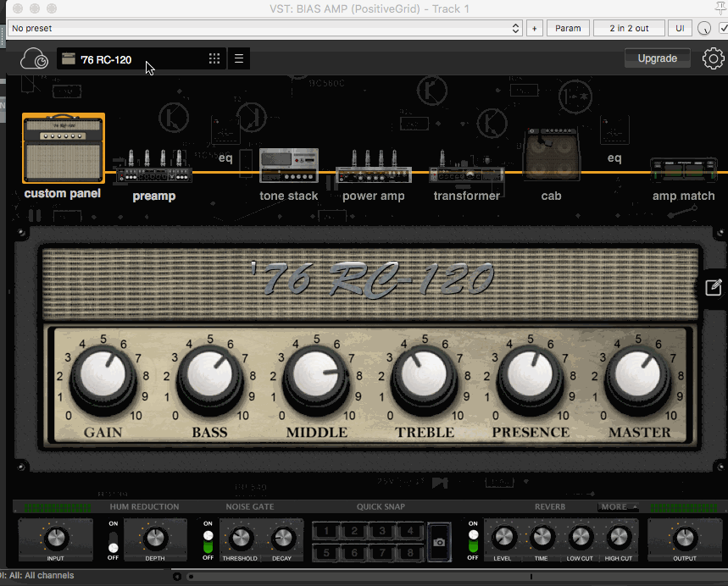
Task: Toggle the plugin bypass checkbox
Action: [724, 28]
